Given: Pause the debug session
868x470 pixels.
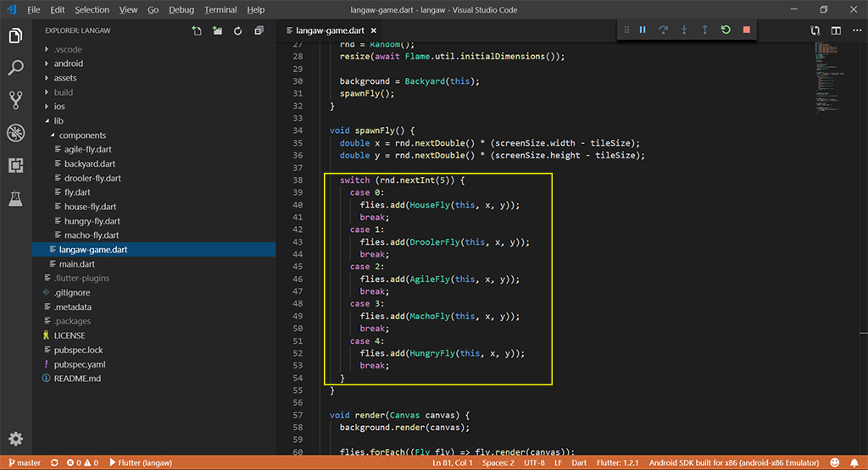Looking at the screenshot, I should click(x=643, y=30).
